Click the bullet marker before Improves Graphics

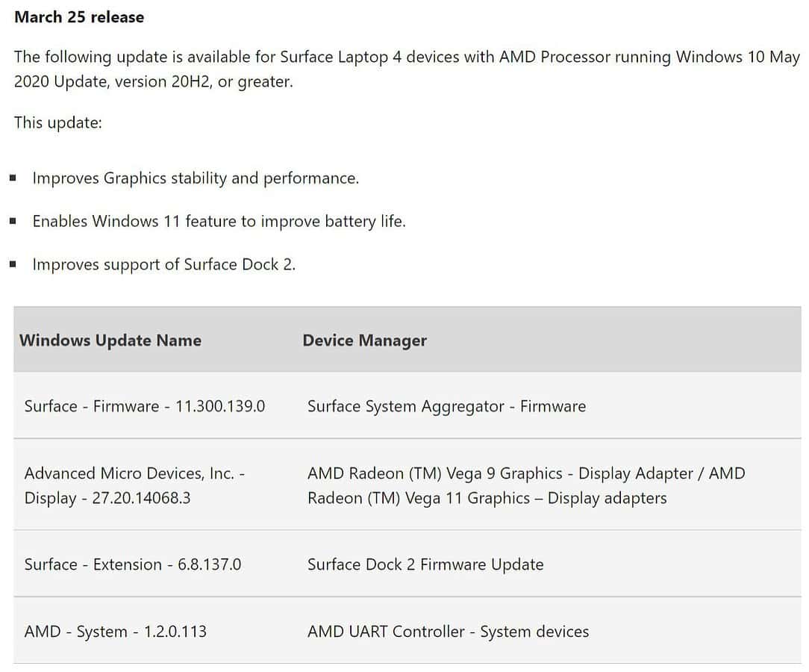(x=13, y=178)
